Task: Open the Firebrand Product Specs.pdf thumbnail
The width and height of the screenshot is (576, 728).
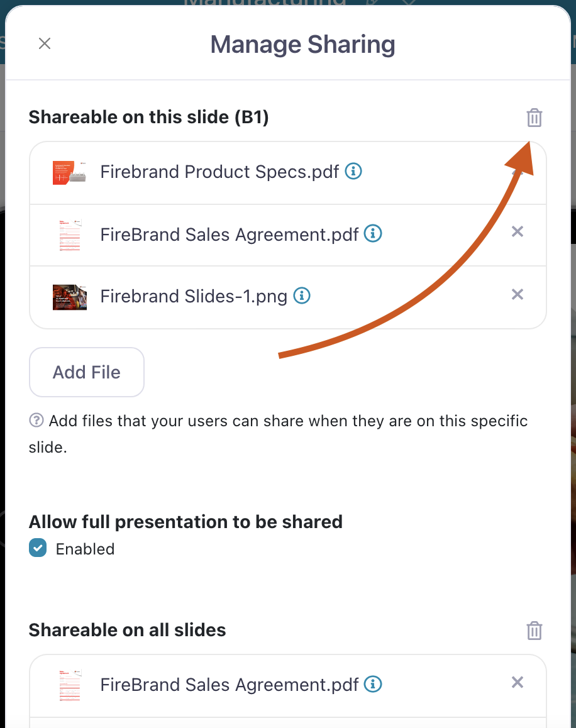Action: coord(69,172)
